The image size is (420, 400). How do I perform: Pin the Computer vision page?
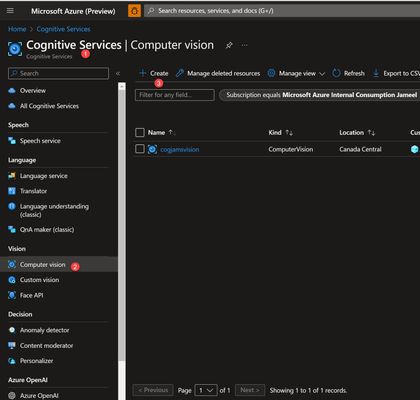coord(229,45)
